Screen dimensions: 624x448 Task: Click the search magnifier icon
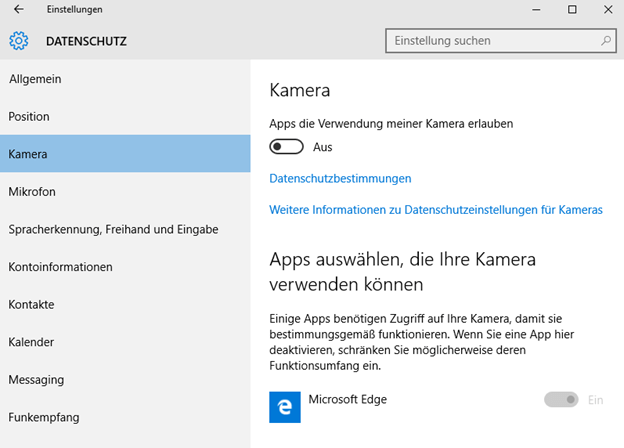coord(606,41)
